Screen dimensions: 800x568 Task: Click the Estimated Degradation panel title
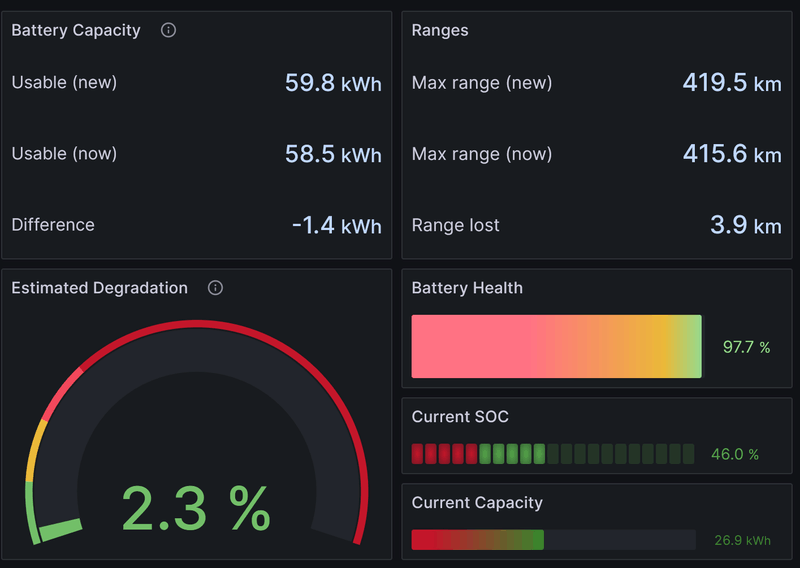click(99, 288)
